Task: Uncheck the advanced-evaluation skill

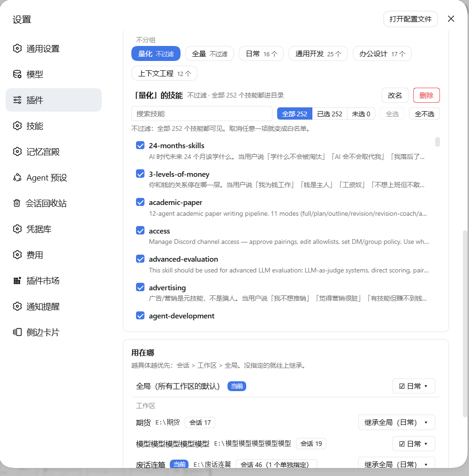Action: 140,259
